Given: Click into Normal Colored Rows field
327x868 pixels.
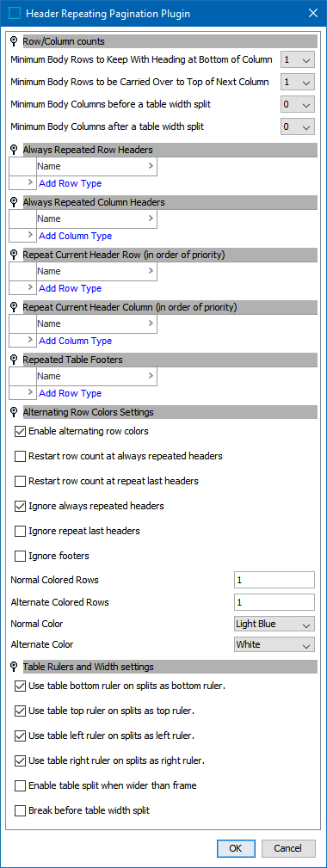Looking at the screenshot, I should click(x=275, y=580).
